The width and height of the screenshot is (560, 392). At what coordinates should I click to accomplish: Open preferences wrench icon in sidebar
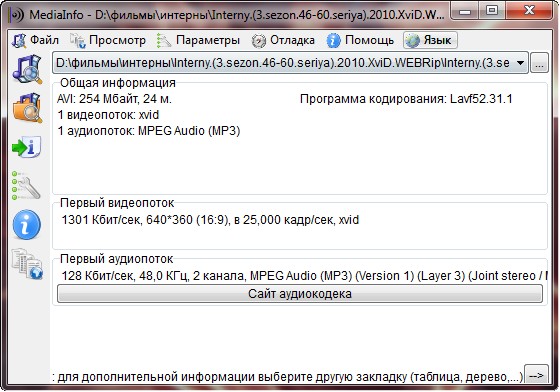coord(26,186)
